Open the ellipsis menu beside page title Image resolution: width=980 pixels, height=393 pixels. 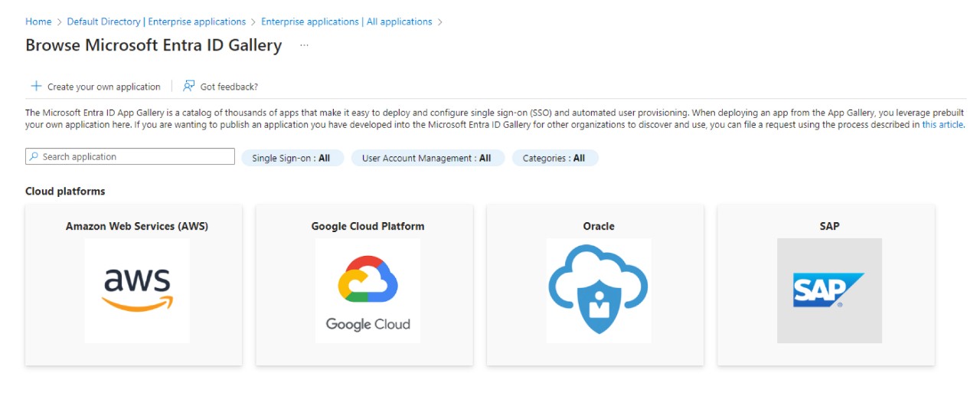(304, 46)
